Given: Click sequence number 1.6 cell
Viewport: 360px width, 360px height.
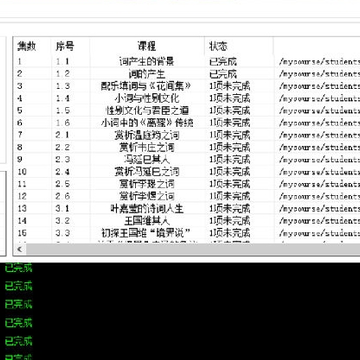Looking at the screenshot, I should [x=63, y=123].
